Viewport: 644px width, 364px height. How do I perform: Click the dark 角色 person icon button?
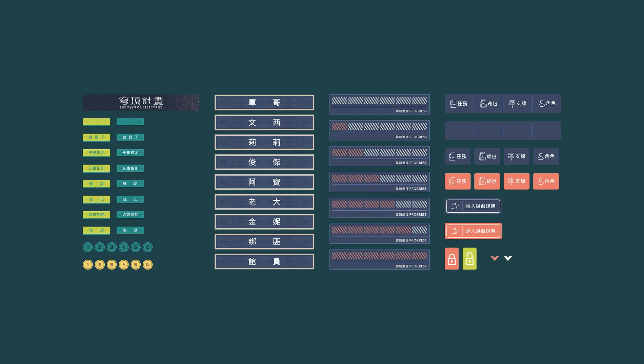tap(546, 156)
